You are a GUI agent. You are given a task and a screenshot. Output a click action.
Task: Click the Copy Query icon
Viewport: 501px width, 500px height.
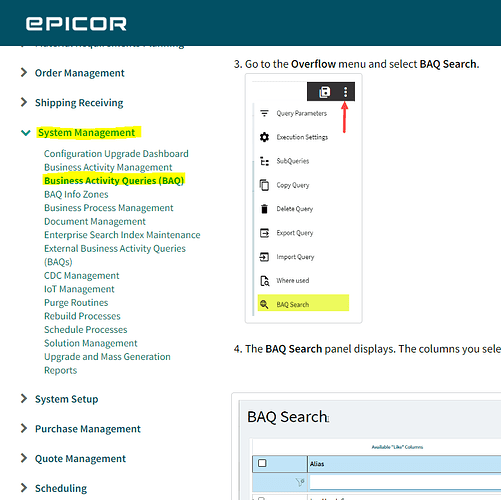click(x=264, y=185)
